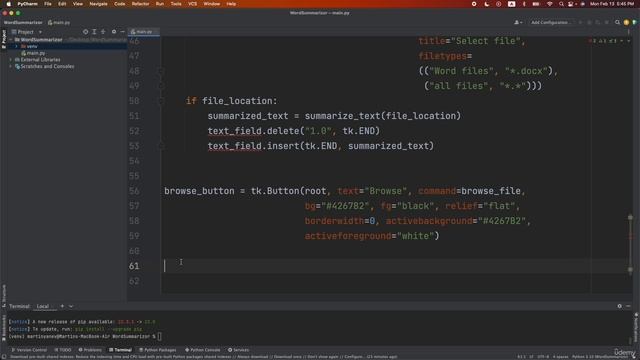Viewport: 640px width, 360px height.
Task: Open the Navigate menu
Action: coord(98,4)
